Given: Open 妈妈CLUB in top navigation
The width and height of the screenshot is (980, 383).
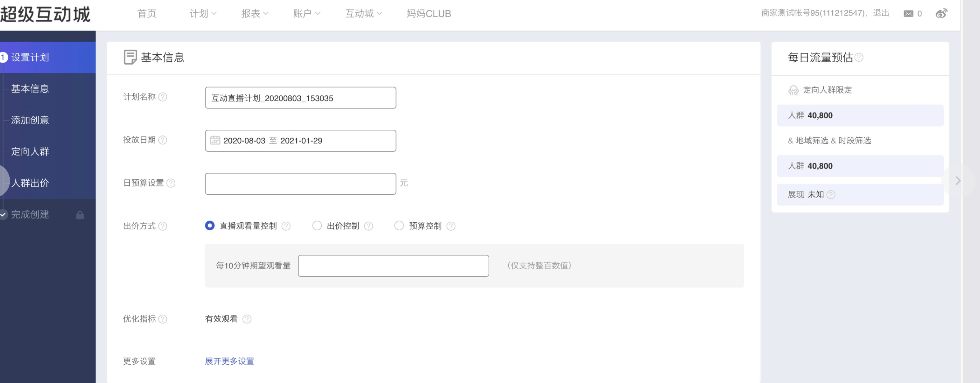Looking at the screenshot, I should tap(429, 14).
